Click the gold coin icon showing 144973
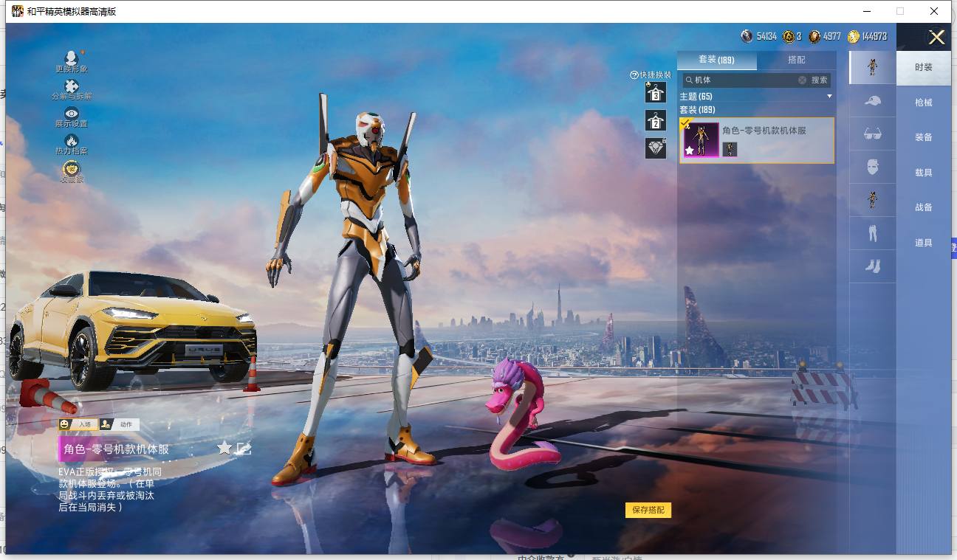Viewport: 957px width, 560px height. click(x=854, y=36)
